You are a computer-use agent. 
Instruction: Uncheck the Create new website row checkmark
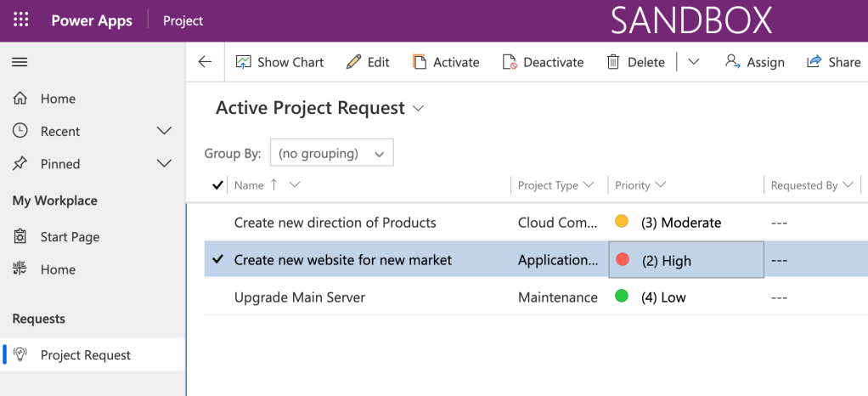pos(217,260)
